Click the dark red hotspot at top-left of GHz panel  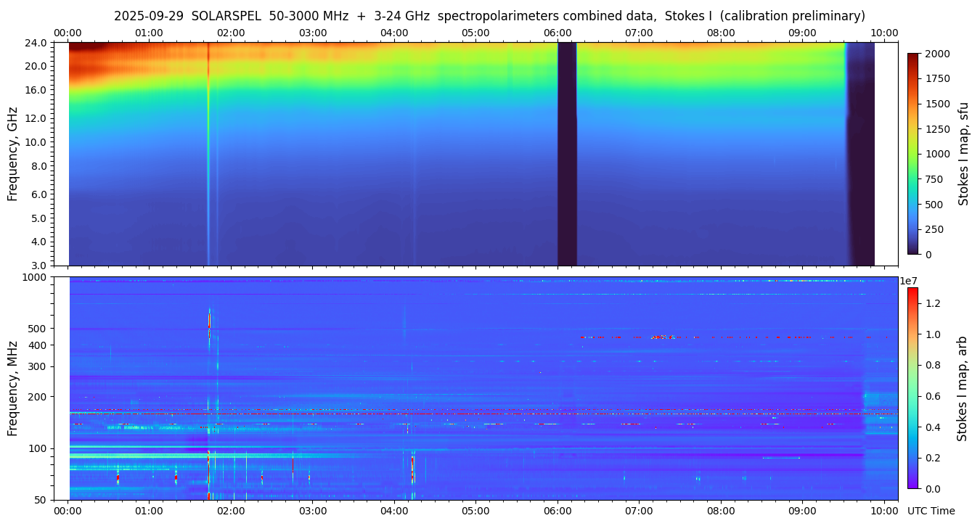point(87,48)
